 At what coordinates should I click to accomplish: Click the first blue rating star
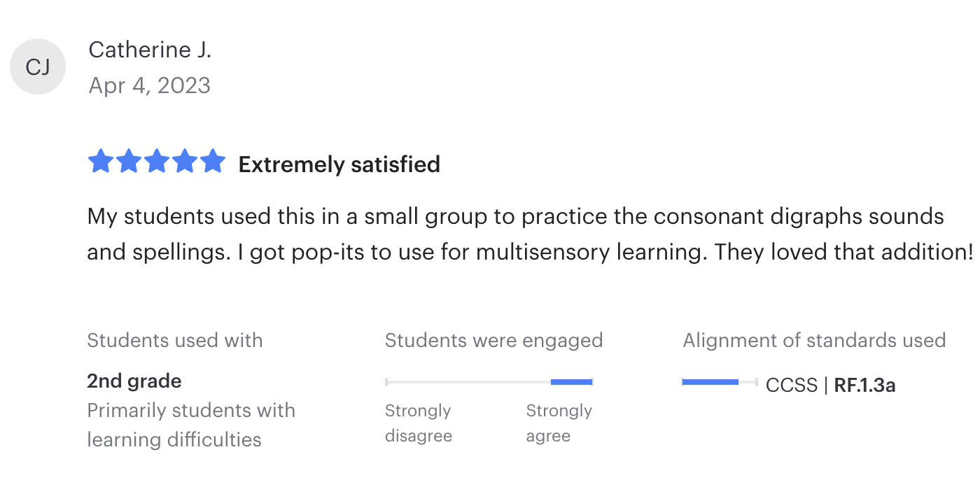[101, 162]
